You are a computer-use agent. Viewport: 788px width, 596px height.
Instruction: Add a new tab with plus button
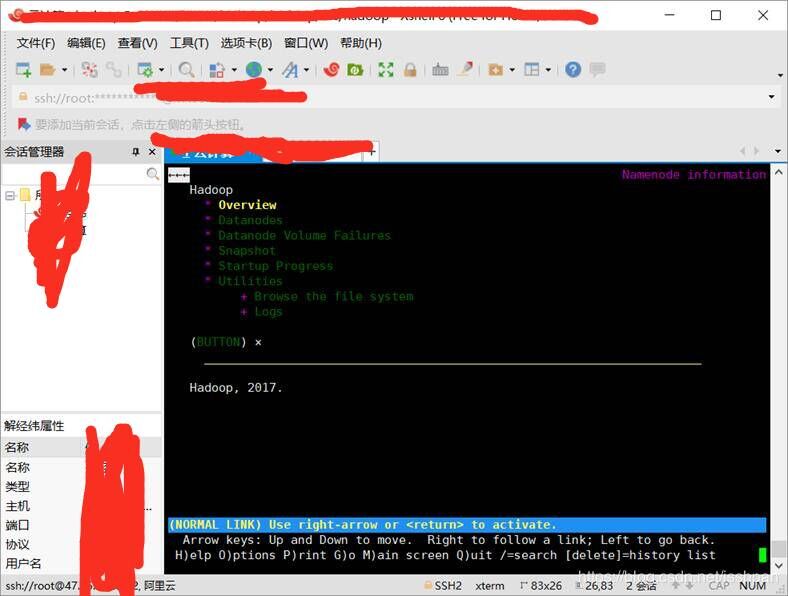371,152
